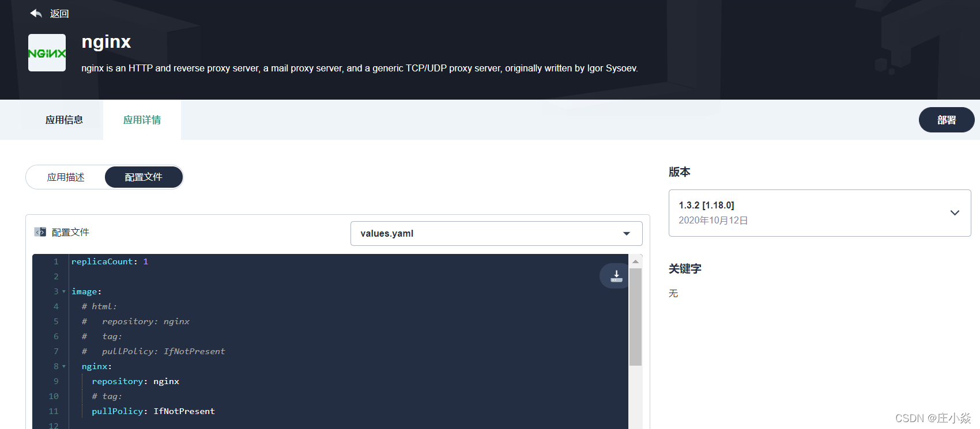Click the 版本 heading

click(680, 172)
